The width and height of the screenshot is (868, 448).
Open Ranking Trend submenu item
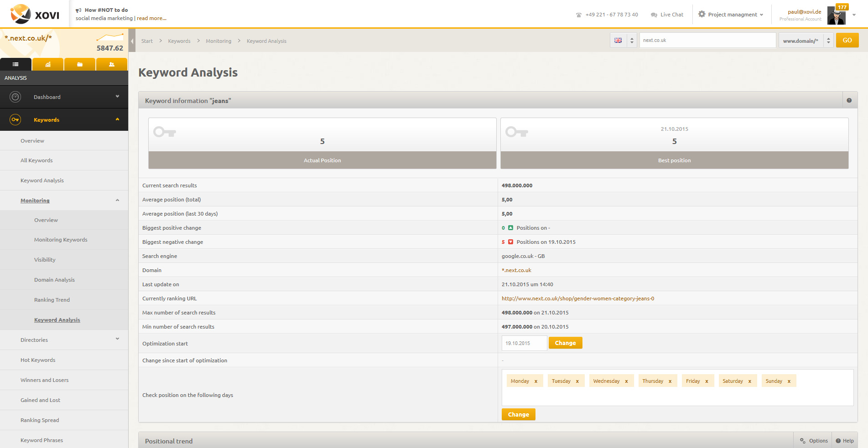(x=52, y=300)
